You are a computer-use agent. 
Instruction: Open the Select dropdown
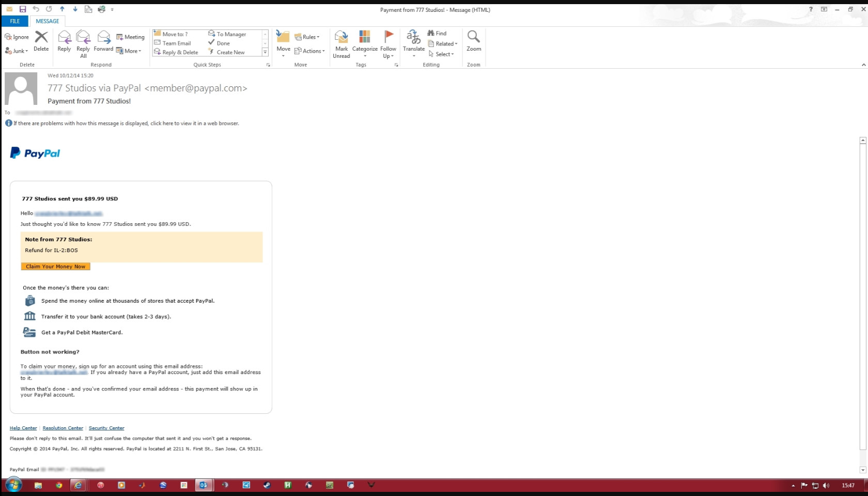(x=441, y=54)
